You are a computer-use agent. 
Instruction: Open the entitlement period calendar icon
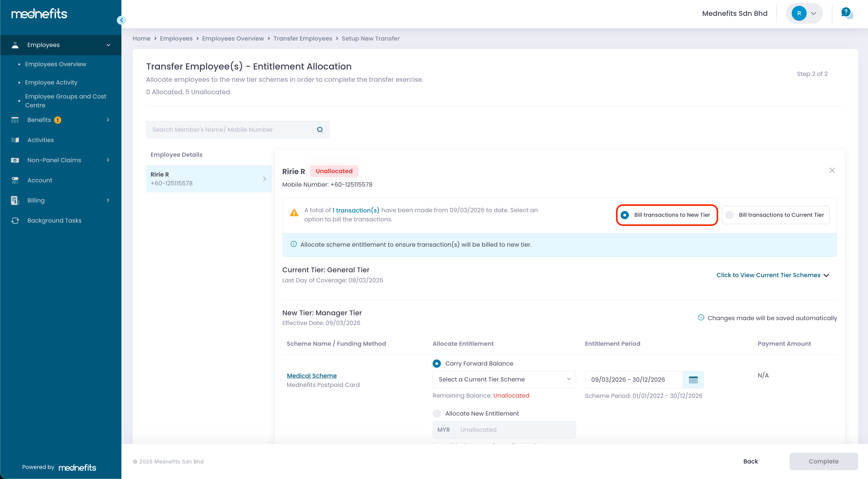pos(693,380)
